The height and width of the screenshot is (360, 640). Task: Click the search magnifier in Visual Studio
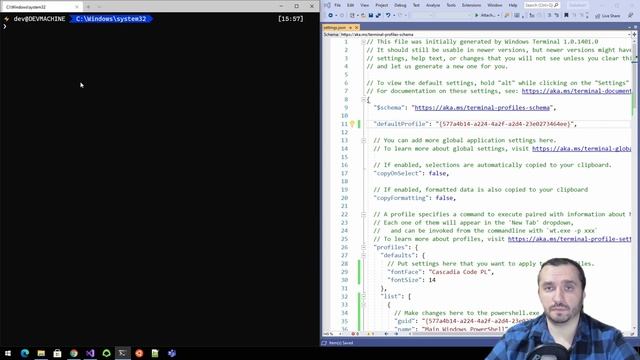[x=556, y=5]
